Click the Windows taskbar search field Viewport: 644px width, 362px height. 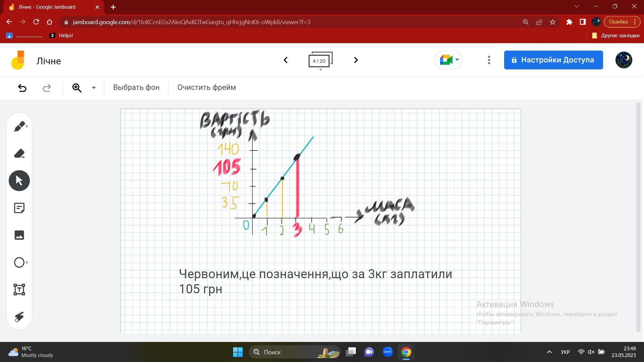click(x=294, y=352)
